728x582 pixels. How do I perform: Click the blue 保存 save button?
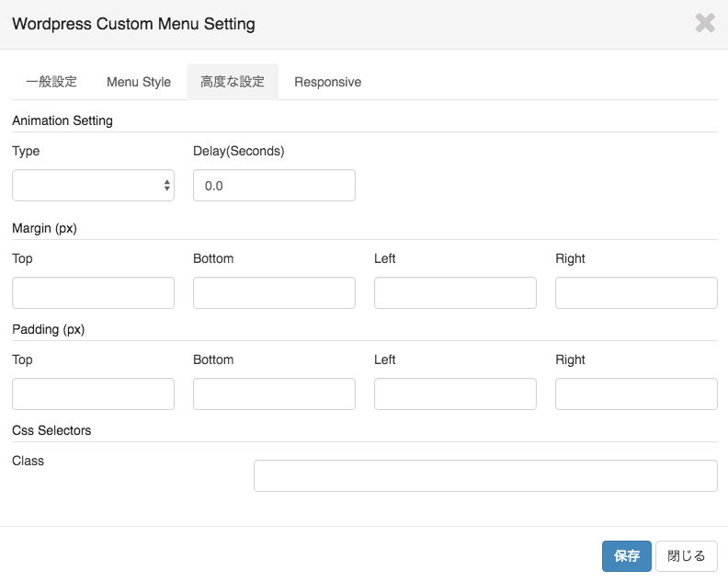pyautogui.click(x=627, y=556)
